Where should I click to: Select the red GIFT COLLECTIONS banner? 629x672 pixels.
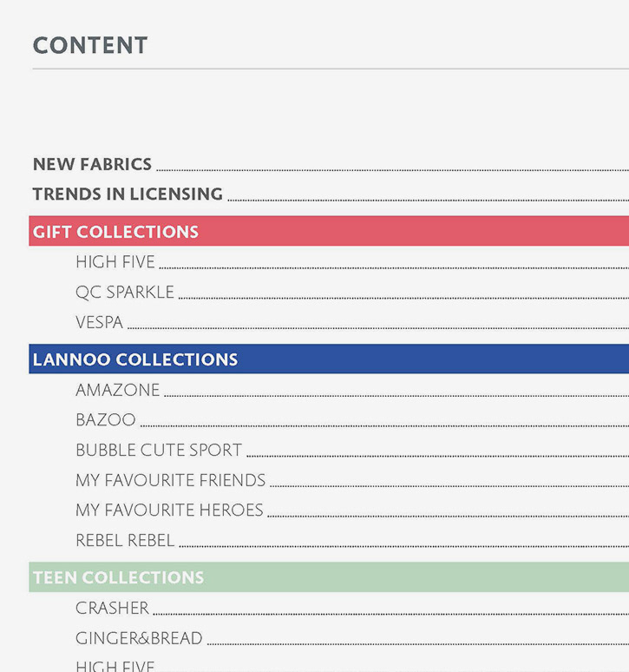point(329,231)
